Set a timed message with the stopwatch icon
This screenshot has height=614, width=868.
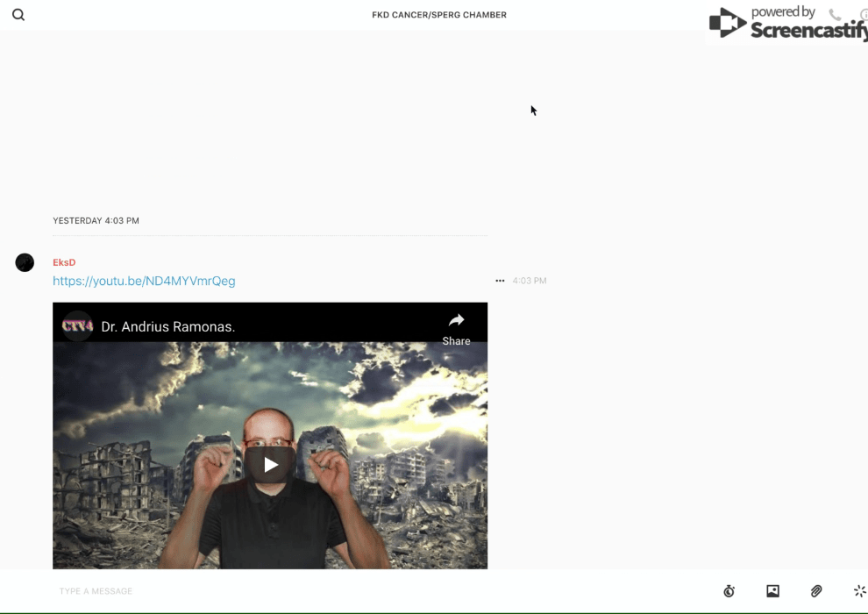point(729,591)
